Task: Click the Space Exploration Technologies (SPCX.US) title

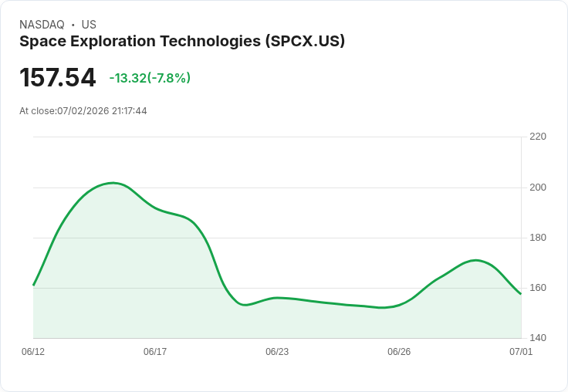Action: pos(182,42)
